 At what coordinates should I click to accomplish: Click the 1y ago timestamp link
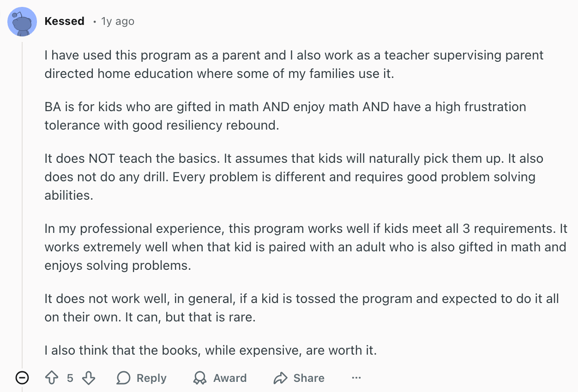point(117,21)
